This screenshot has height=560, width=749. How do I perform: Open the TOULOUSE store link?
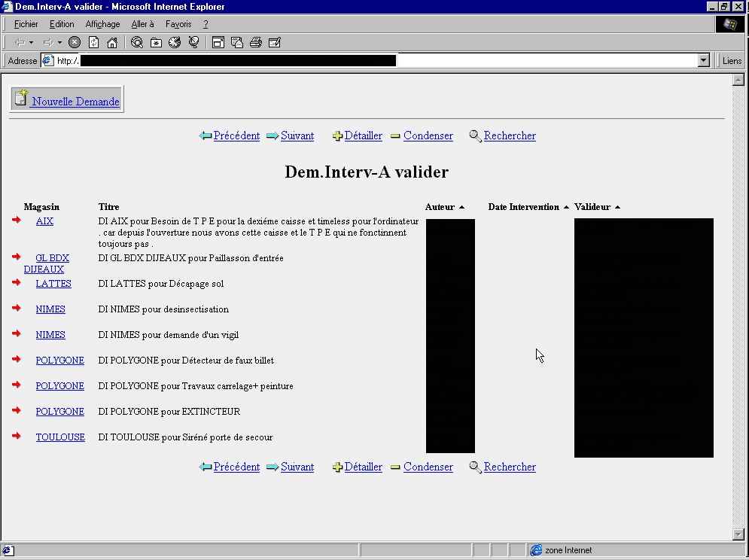pos(60,437)
